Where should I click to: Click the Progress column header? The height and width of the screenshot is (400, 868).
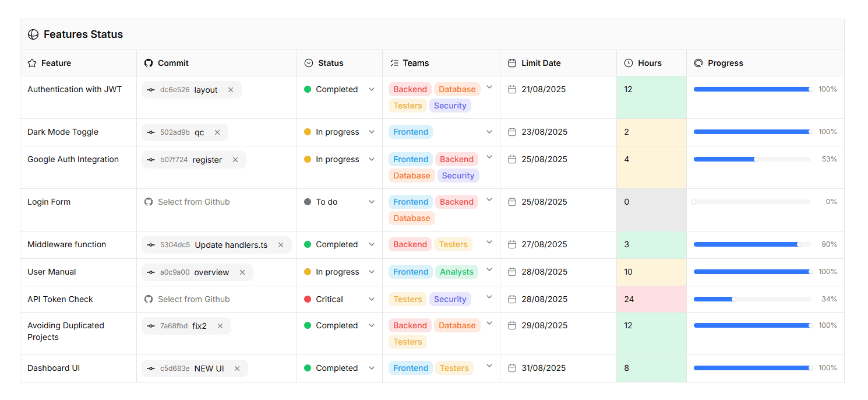(725, 63)
